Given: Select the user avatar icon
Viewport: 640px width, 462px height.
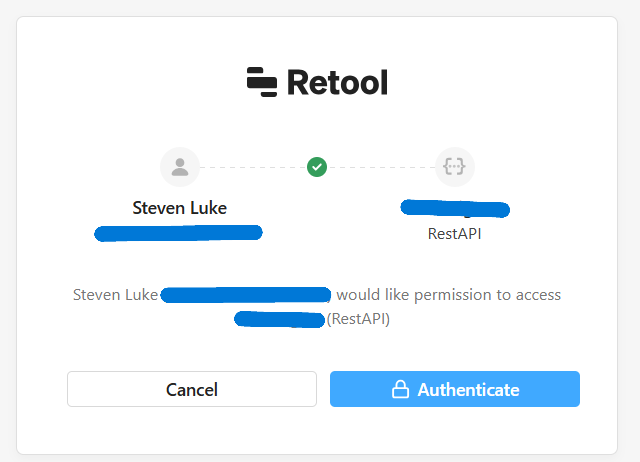Looking at the screenshot, I should pos(180,167).
